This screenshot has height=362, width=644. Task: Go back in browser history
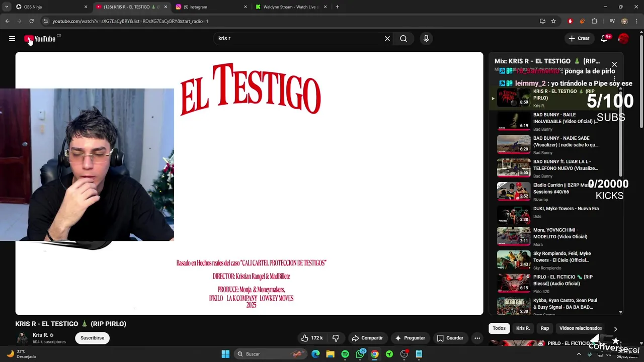click(x=8, y=21)
